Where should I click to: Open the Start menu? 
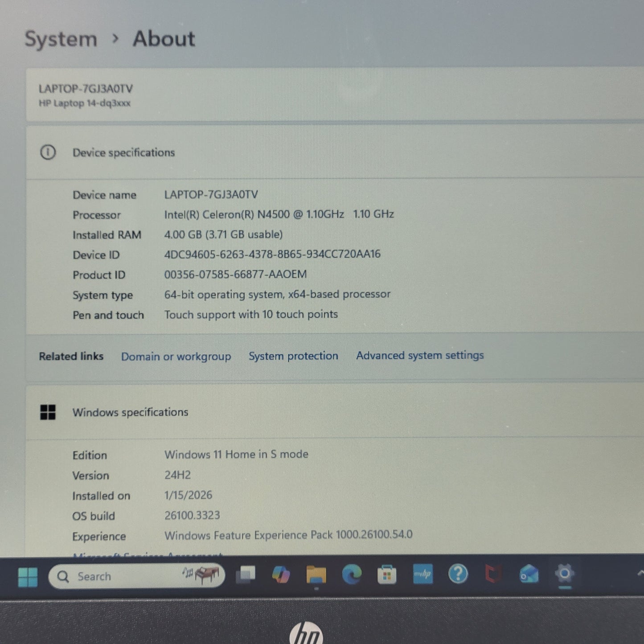tap(29, 576)
